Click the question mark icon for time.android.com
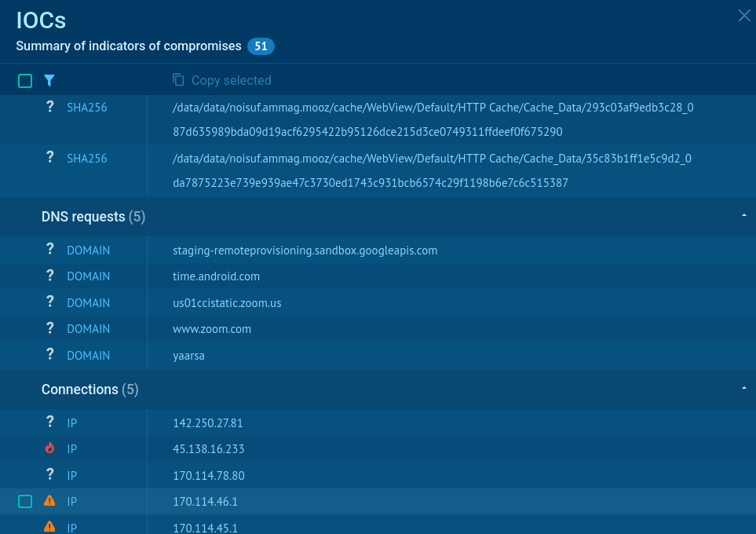 [49, 276]
